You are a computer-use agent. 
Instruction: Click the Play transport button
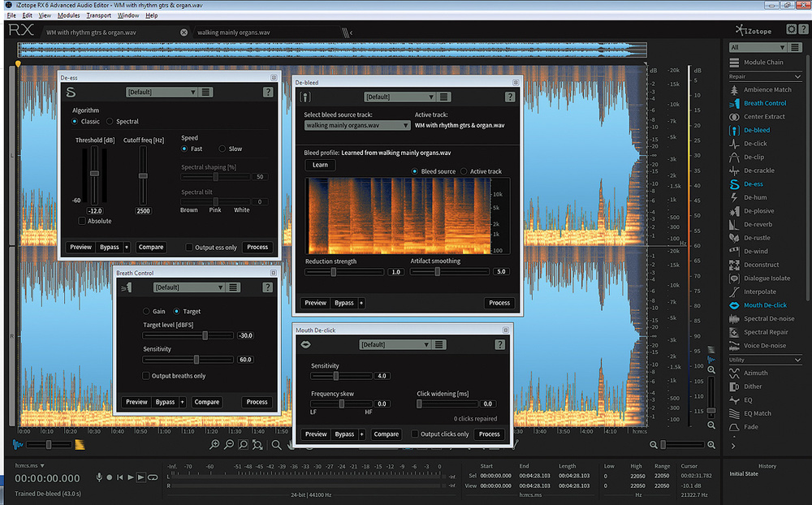pos(131,477)
